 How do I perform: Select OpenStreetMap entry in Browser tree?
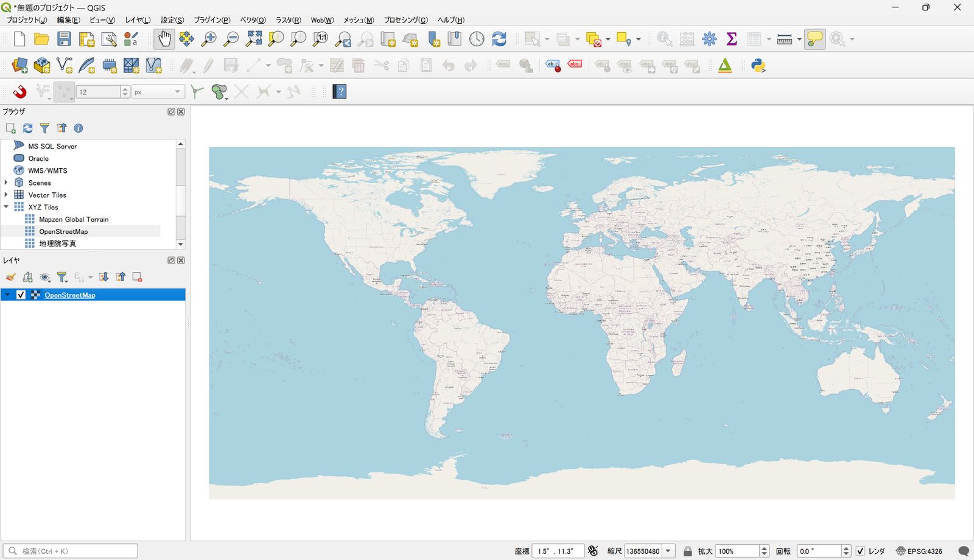[x=63, y=231]
